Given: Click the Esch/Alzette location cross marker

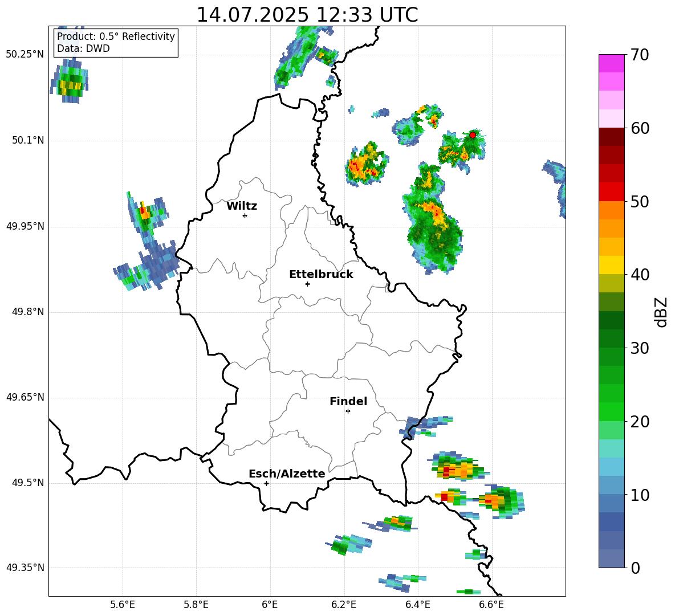Looking at the screenshot, I should point(266,483).
